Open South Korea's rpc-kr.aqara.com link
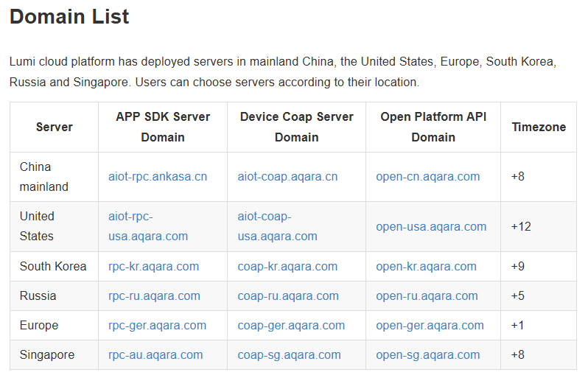 153,267
